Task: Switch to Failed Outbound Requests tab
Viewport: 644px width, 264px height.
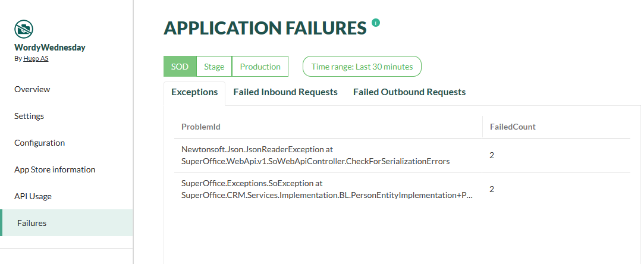Action: tap(410, 92)
